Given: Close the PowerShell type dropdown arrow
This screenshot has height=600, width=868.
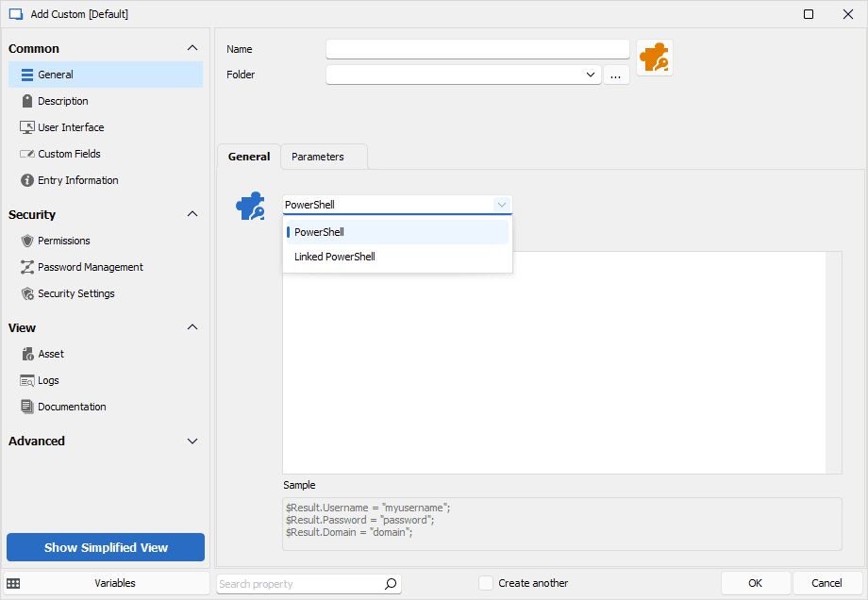Looking at the screenshot, I should [501, 205].
